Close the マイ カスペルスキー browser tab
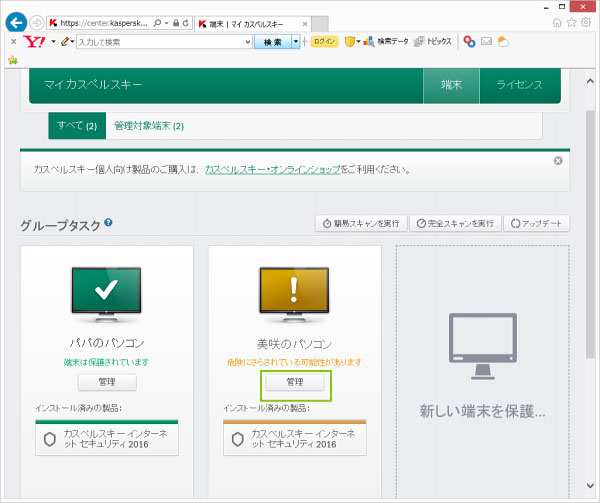600x503 pixels. click(x=305, y=24)
